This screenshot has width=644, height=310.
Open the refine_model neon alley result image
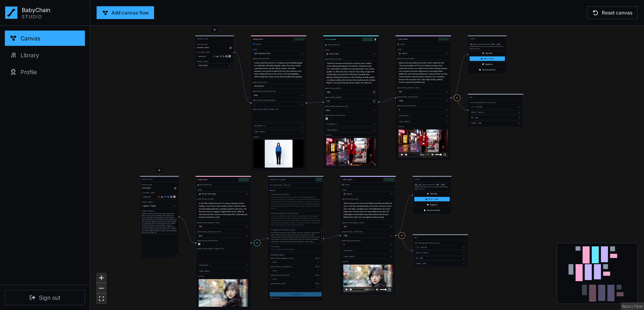[351, 152]
